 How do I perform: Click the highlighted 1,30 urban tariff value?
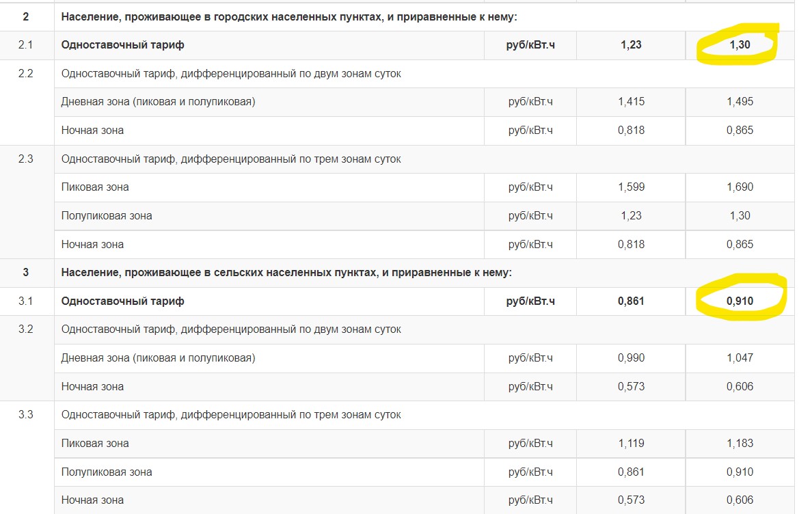coord(740,45)
